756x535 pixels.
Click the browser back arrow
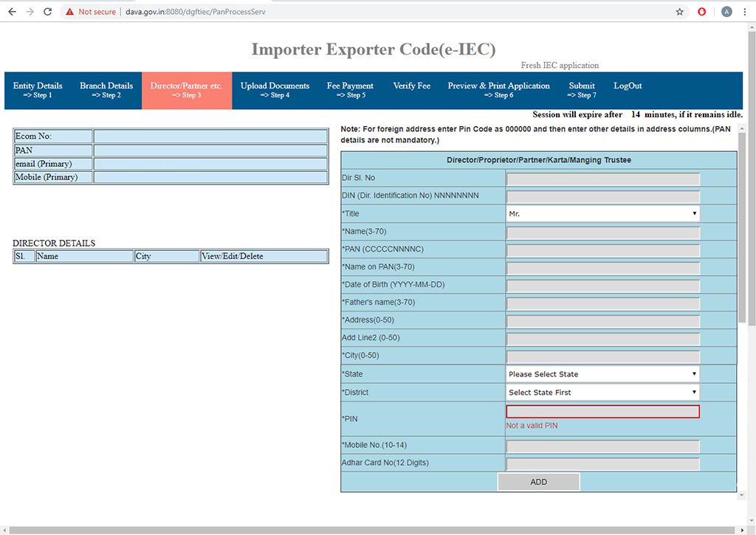11,11
